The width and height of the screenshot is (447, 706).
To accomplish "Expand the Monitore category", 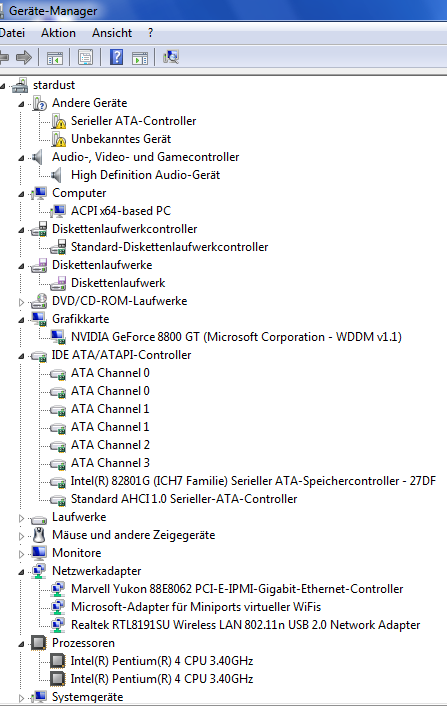I will 21,554.
